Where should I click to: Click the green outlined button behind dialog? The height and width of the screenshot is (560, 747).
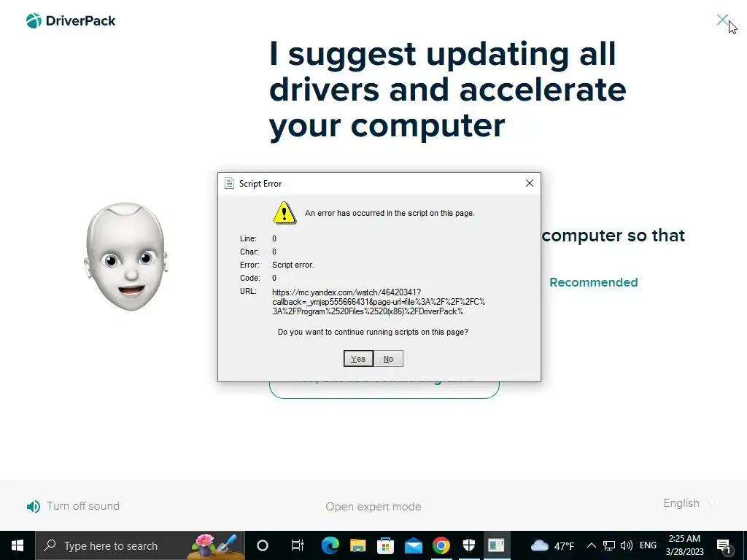384,389
